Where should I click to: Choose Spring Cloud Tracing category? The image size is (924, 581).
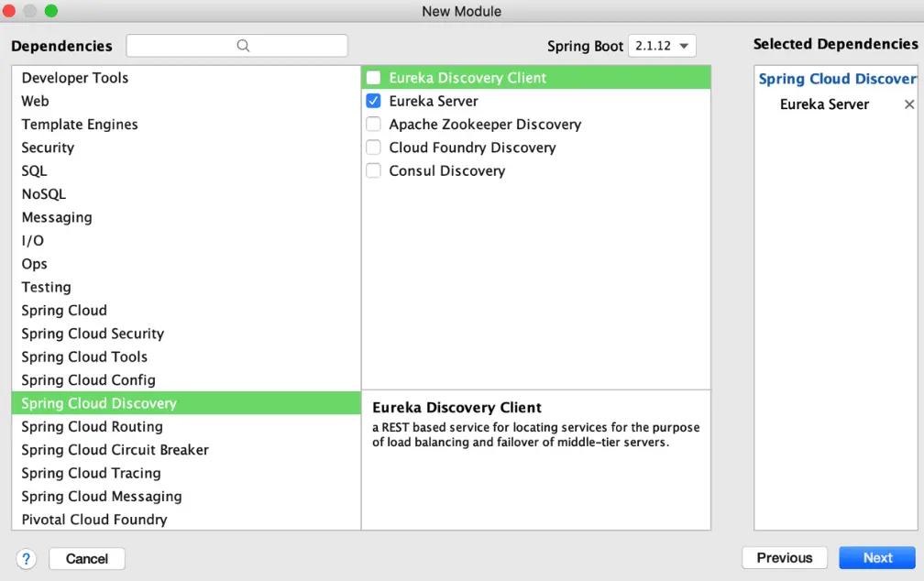click(x=186, y=473)
